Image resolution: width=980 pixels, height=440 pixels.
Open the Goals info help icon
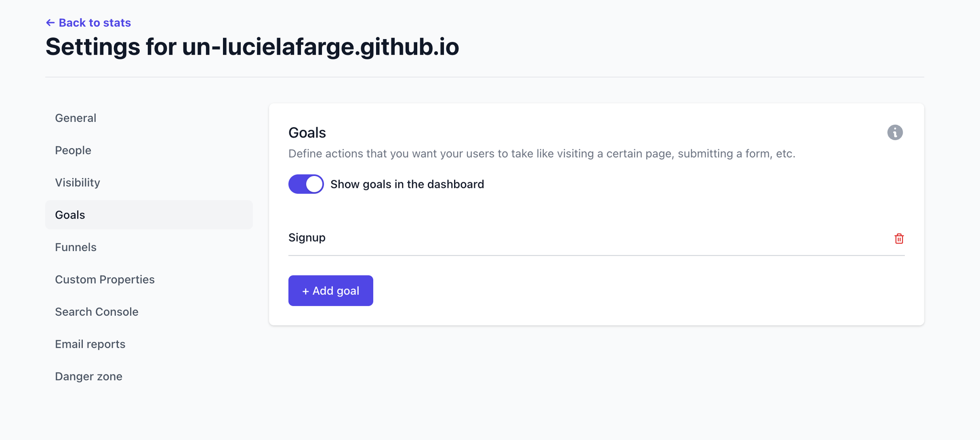[895, 132]
